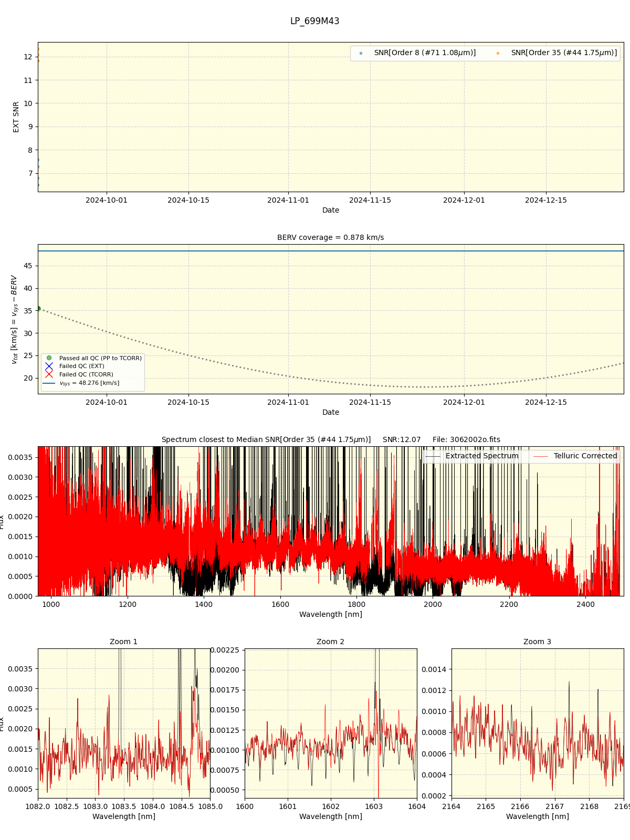Click the 1083.5 tick in Zoom 1
The height and width of the screenshot is (840, 630).
click(x=124, y=807)
